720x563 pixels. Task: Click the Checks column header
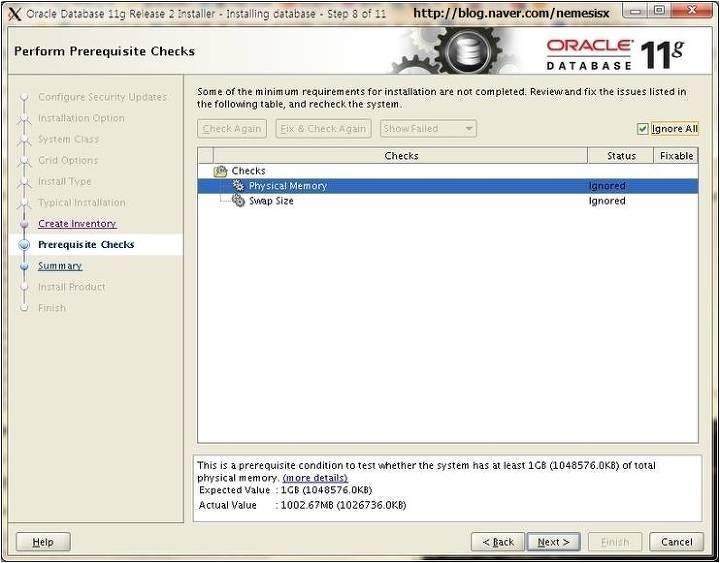[401, 156]
